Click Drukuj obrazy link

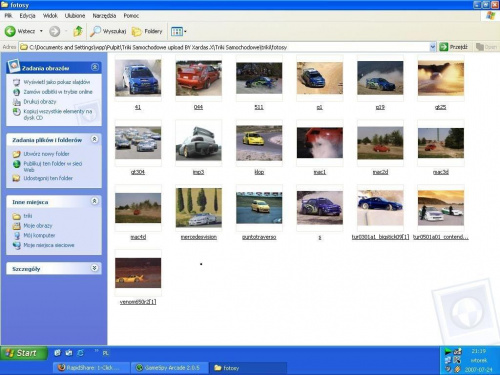[x=40, y=102]
